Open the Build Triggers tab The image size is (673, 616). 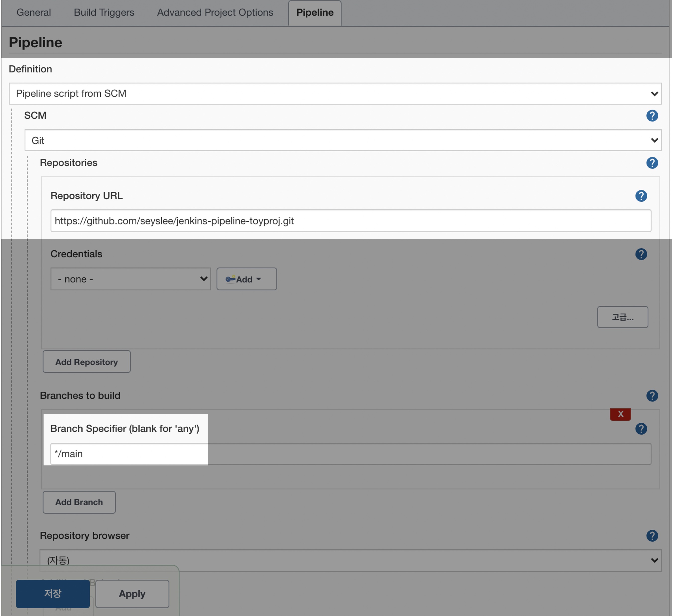(104, 12)
